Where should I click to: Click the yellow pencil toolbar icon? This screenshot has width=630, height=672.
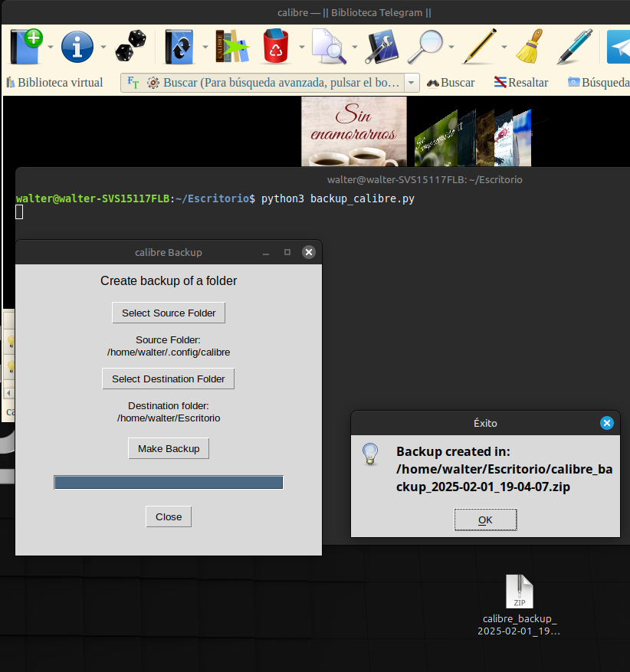[x=480, y=46]
